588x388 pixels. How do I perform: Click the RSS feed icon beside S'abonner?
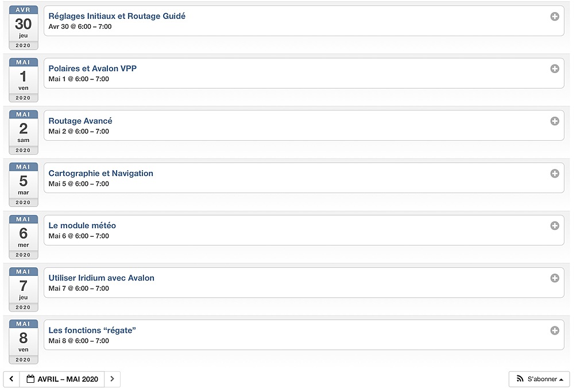(x=520, y=379)
